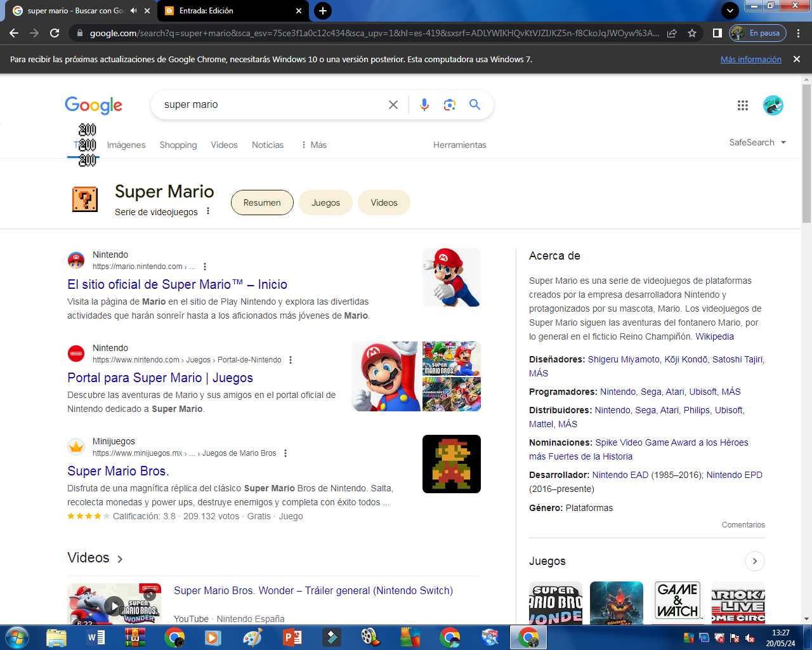Click the blue magnifier search button
812x650 pixels.
(475, 105)
